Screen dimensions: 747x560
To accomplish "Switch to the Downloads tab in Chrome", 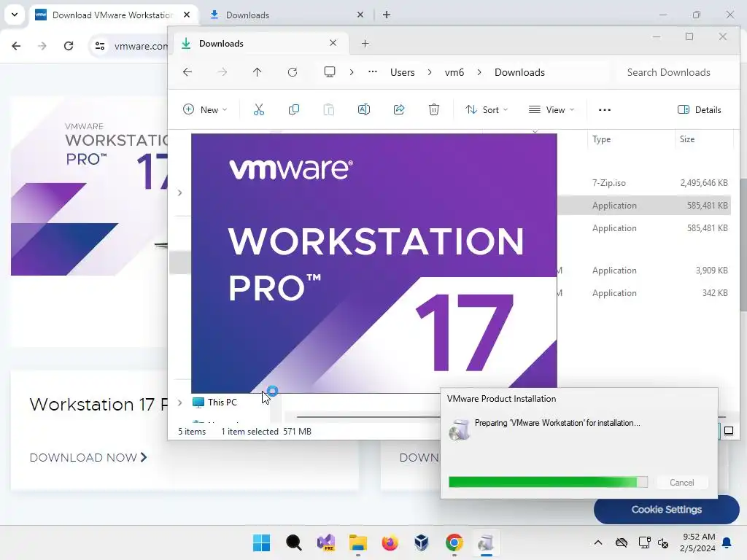I will point(287,15).
